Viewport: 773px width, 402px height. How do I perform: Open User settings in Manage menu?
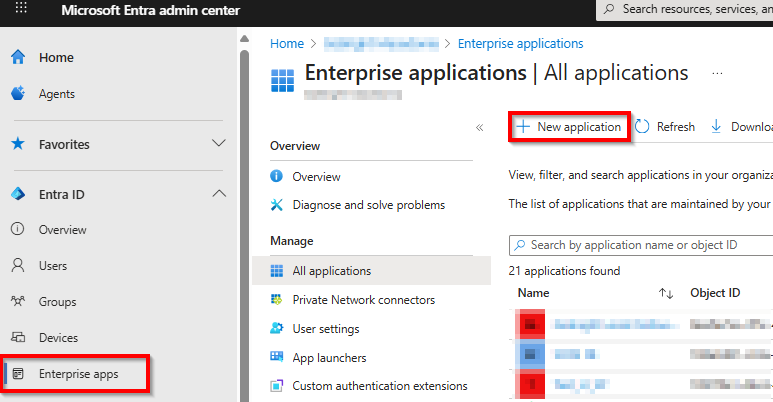pyautogui.click(x=326, y=329)
